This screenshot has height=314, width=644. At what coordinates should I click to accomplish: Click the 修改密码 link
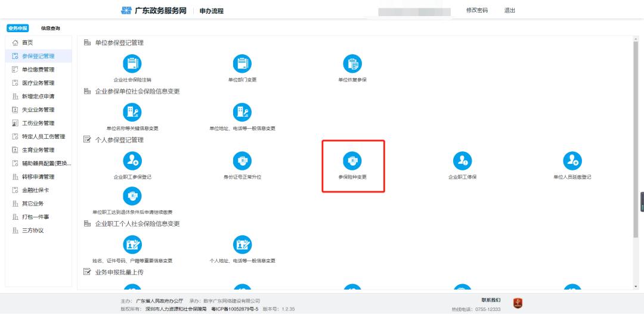coord(476,11)
